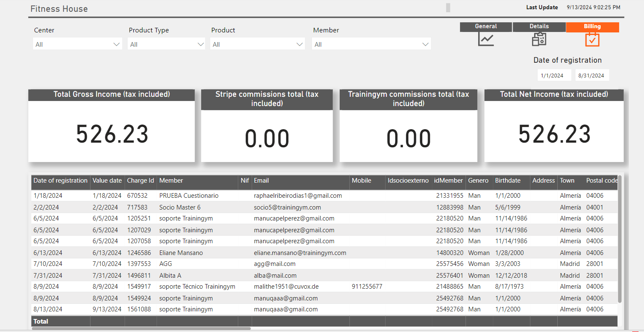Select charge id 1205251
Screen dimensions: 644x332
(139, 218)
